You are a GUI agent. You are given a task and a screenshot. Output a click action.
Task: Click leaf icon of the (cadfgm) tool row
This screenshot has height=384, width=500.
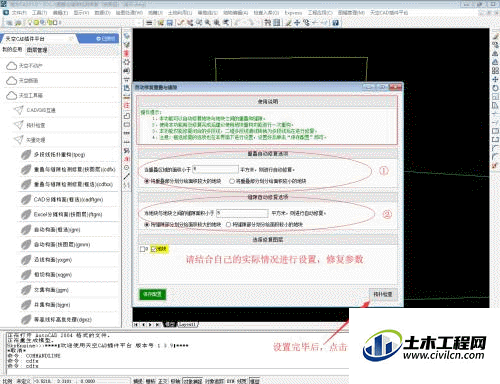26,199
